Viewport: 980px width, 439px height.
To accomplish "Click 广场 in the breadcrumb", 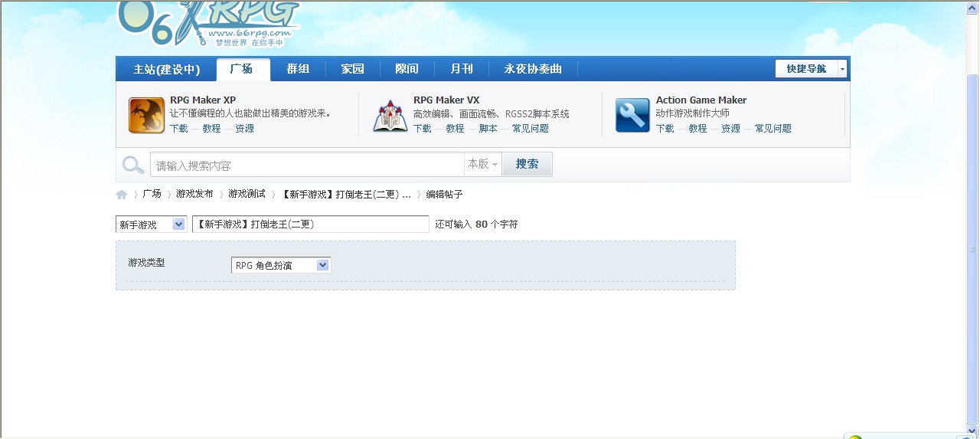I will coord(152,194).
